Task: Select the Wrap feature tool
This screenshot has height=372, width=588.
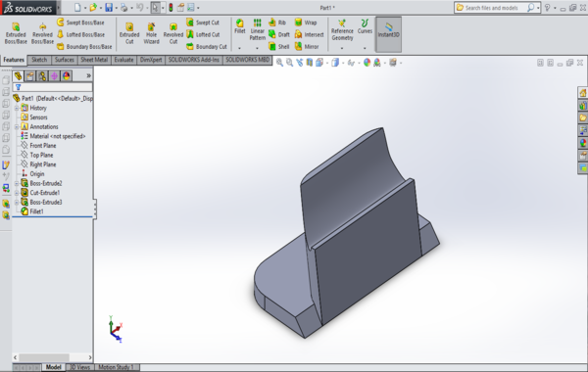Action: (306, 23)
